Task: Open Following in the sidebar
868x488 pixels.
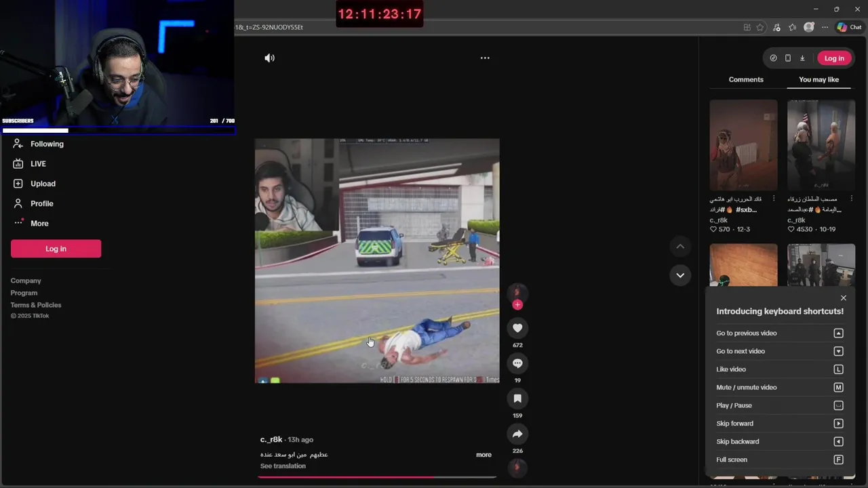Action: point(39,144)
